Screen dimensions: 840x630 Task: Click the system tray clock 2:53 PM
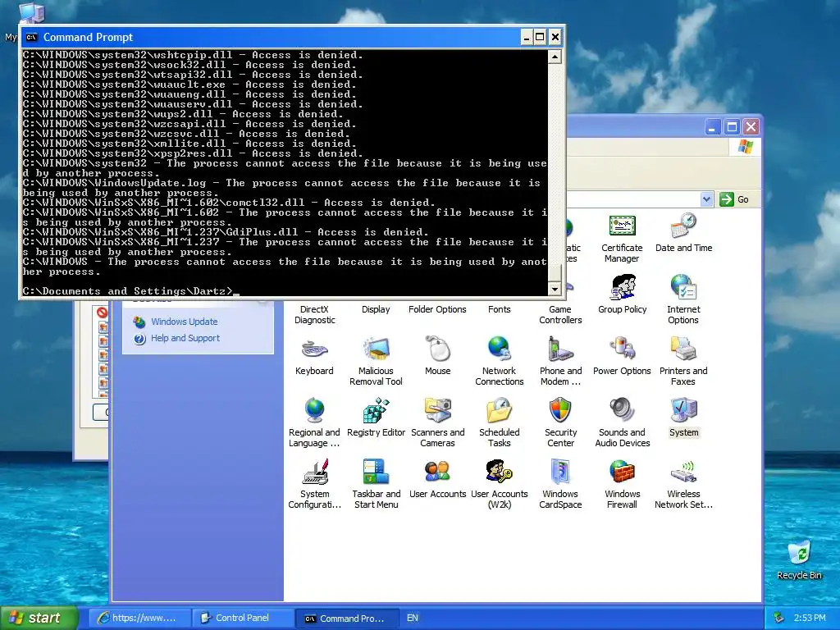(810, 618)
